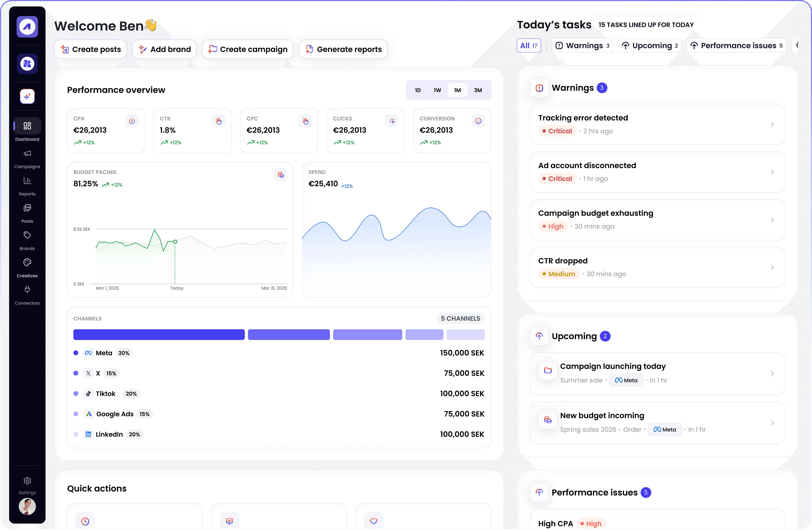Image resolution: width=812 pixels, height=530 pixels.
Task: Click the Tiktok channel row
Action: (279, 394)
